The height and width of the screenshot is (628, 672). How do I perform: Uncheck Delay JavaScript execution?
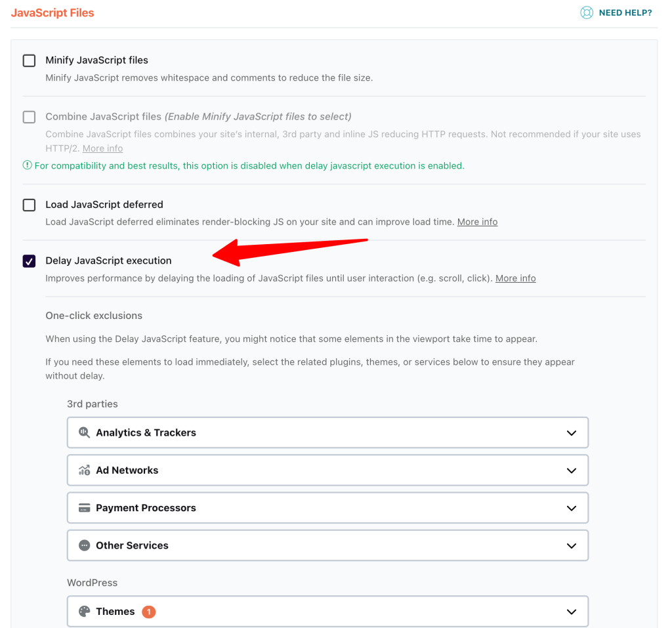coord(30,261)
